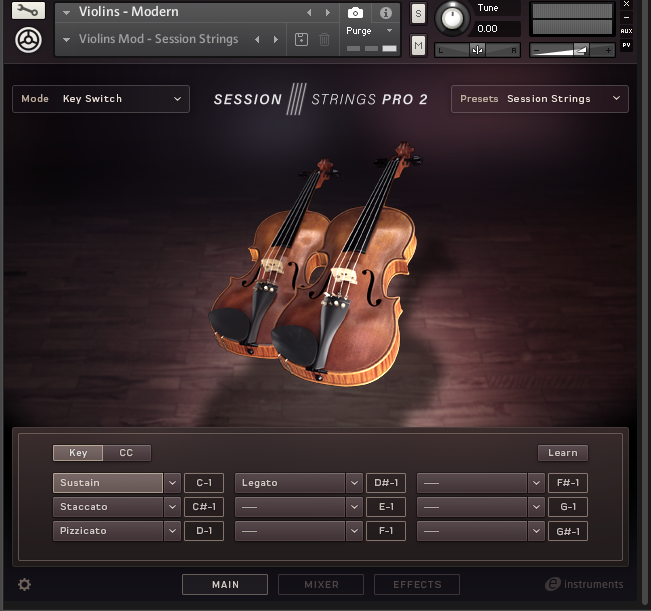The image size is (651, 611).
Task: Click the volume minus icon
Action: (x=536, y=51)
